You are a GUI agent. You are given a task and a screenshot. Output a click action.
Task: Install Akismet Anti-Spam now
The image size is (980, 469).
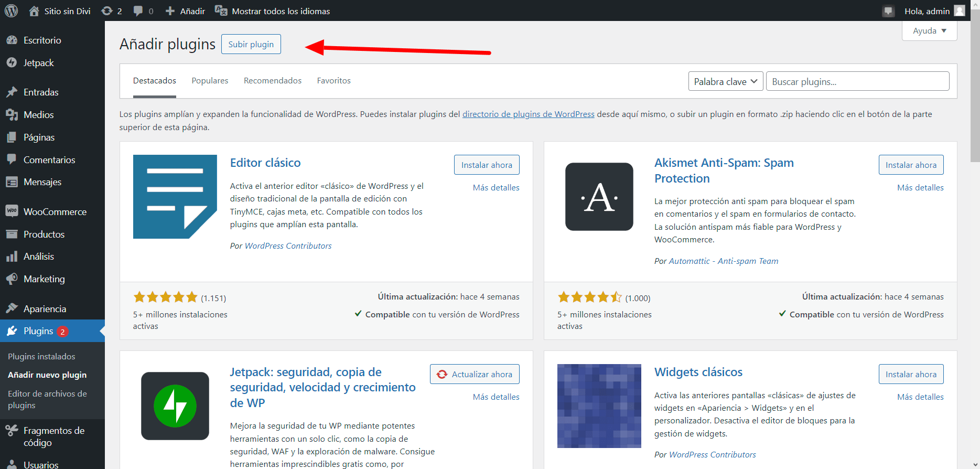[911, 165]
